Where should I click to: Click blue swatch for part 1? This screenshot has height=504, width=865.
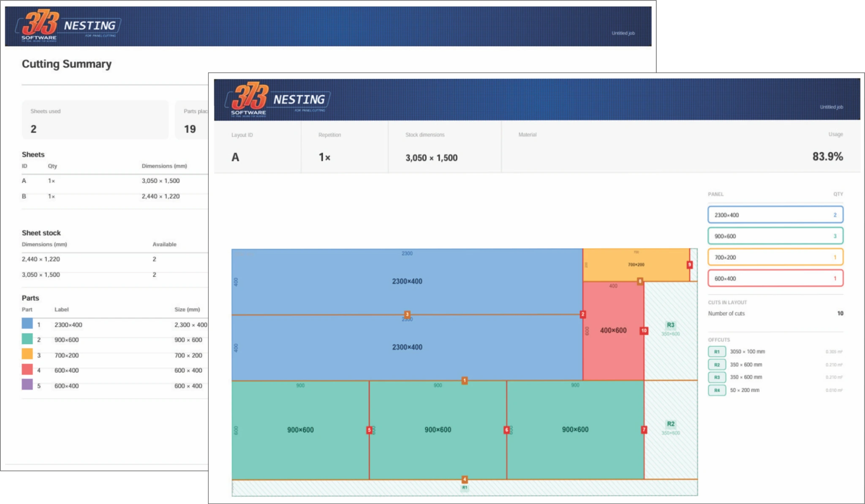(x=27, y=324)
